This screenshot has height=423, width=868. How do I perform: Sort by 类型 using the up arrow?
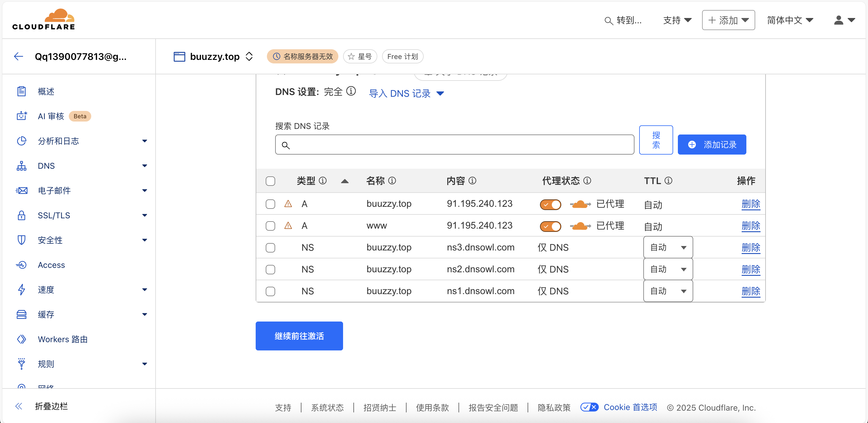click(345, 181)
